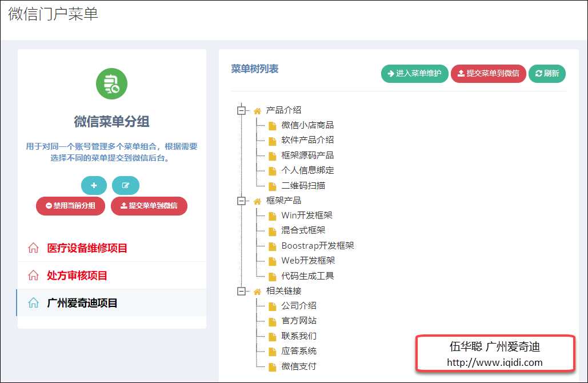This screenshot has width=588, height=383.
Task: Open the link http://www.iqidi.com
Action: click(495, 361)
